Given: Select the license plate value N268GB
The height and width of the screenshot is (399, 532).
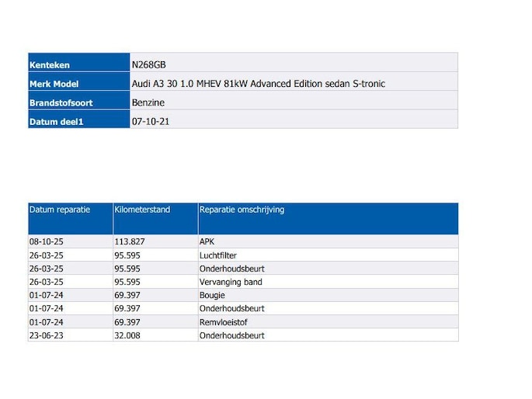Looking at the screenshot, I should pyautogui.click(x=149, y=64).
